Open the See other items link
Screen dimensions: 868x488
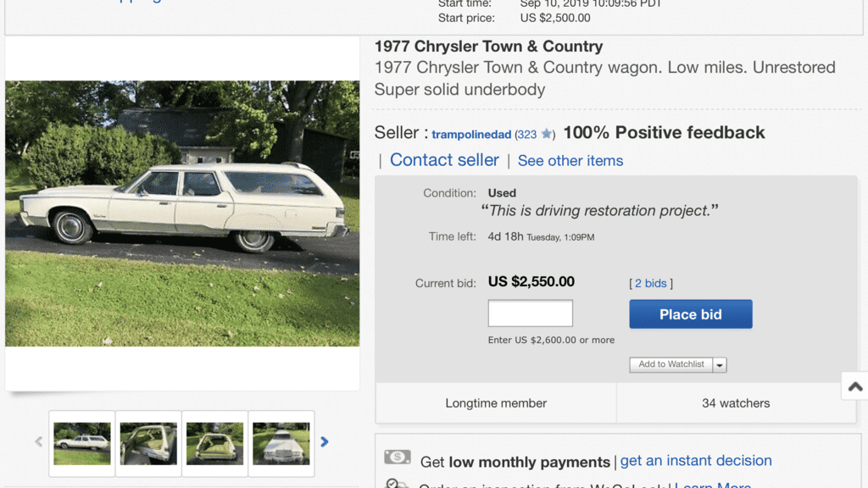point(570,161)
